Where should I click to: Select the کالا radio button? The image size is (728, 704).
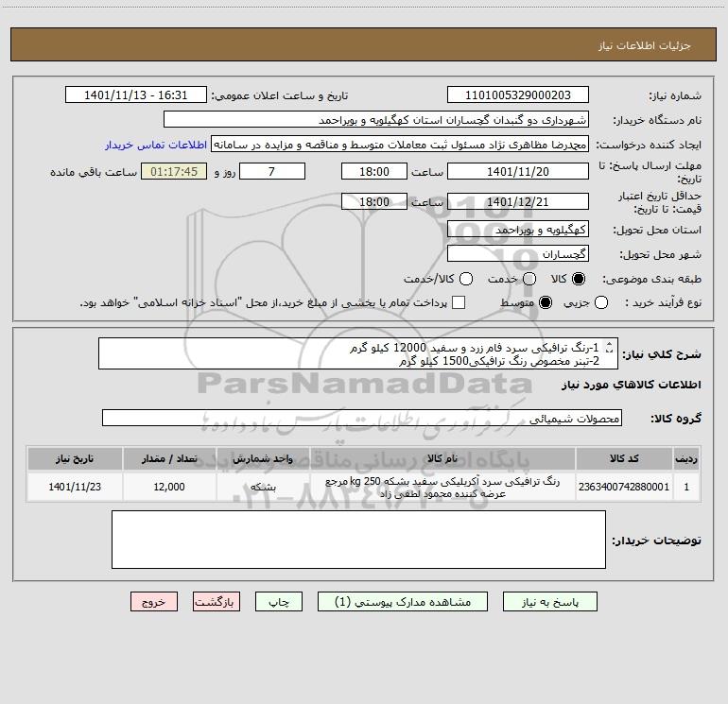pyautogui.click(x=579, y=279)
